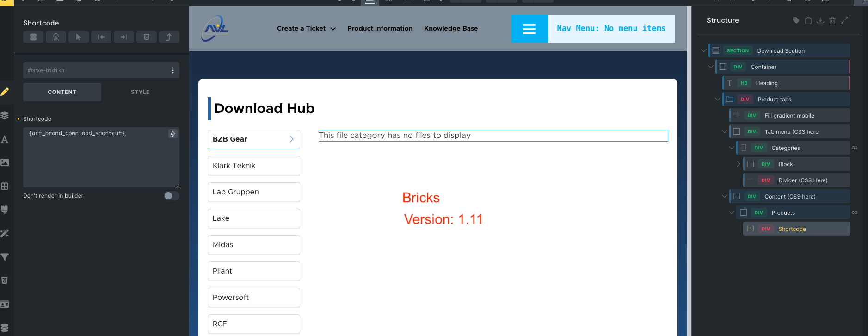Viewport: 868px width, 336px height.
Task: Collapse the Products tree node
Action: coord(732,212)
